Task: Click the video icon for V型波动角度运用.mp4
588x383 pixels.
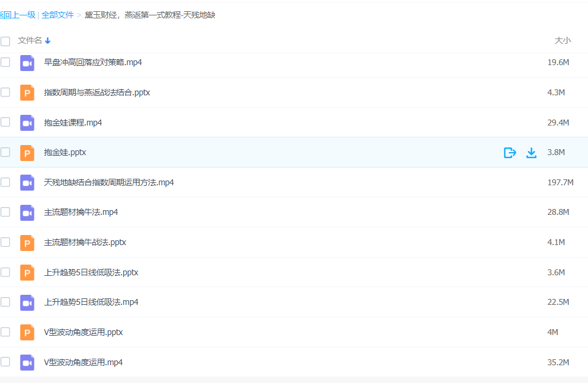Action: pyautogui.click(x=27, y=362)
